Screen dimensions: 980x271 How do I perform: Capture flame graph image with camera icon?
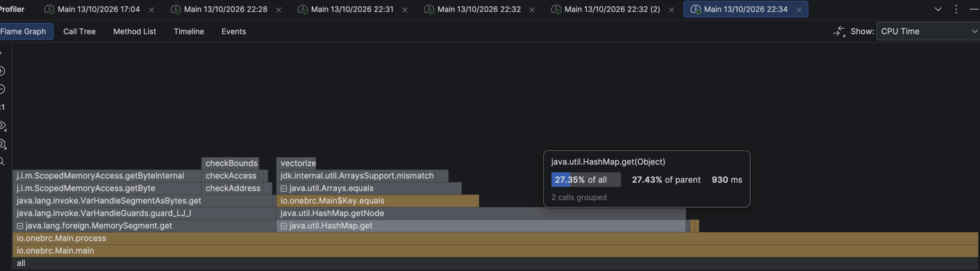2,144
